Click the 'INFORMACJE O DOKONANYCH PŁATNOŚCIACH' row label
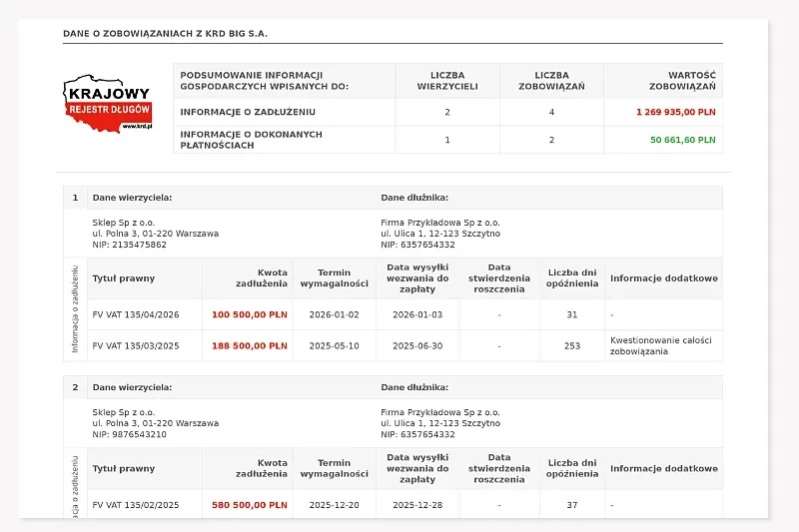799x532 pixels. (252, 140)
